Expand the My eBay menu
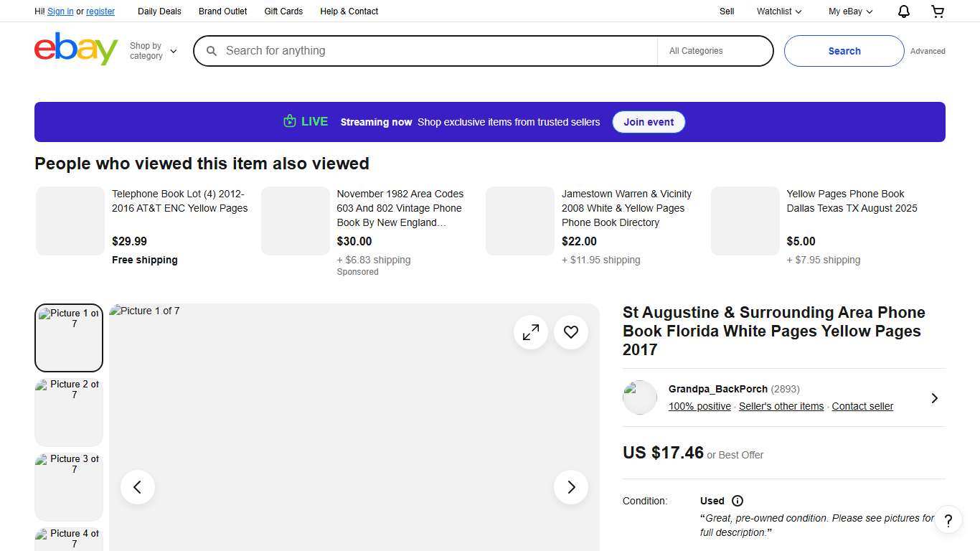 coord(850,11)
